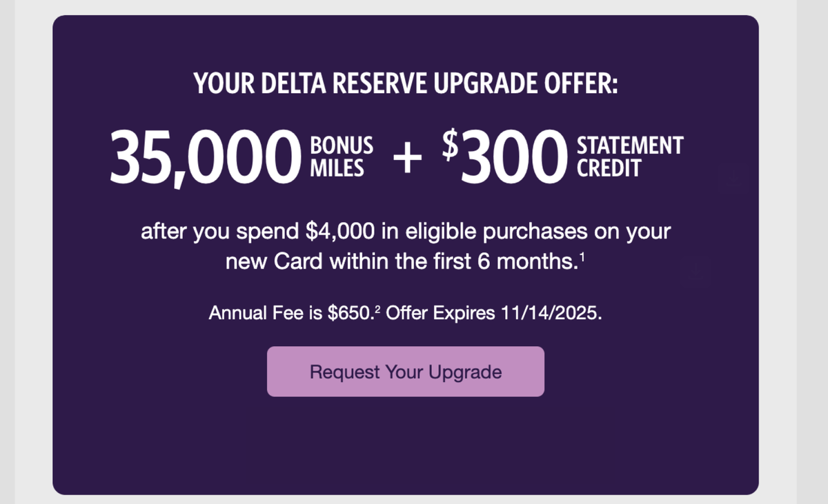Select the Delta Reserve Upgrade Offer headline
This screenshot has width=828, height=504.
click(x=406, y=83)
